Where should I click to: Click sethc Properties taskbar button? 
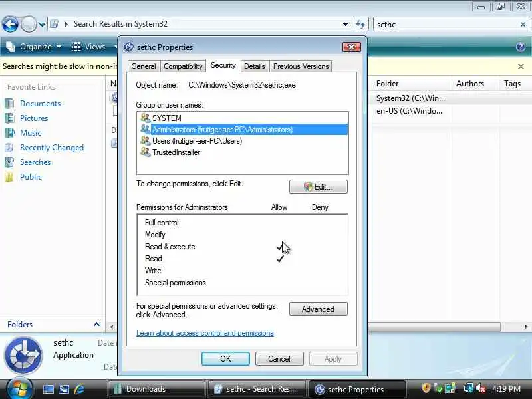tap(357, 390)
